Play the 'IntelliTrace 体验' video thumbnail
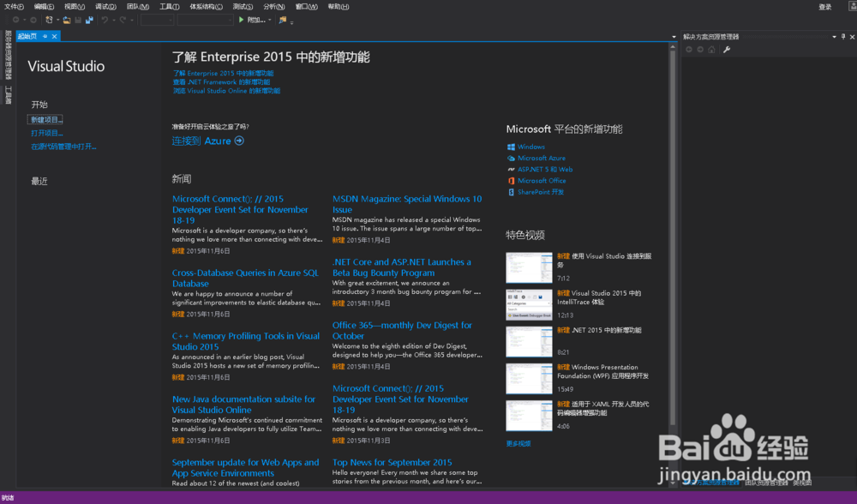The height and width of the screenshot is (504, 857). [x=529, y=304]
